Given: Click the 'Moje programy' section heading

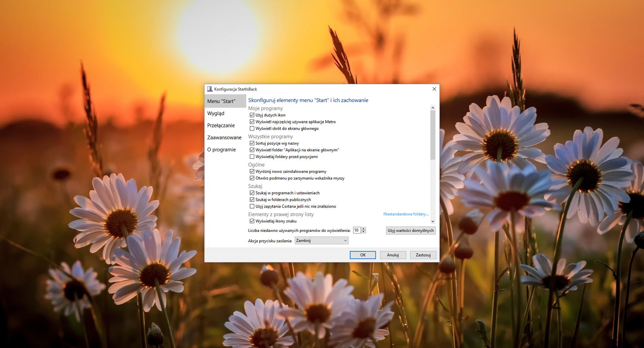Looking at the screenshot, I should (x=265, y=108).
